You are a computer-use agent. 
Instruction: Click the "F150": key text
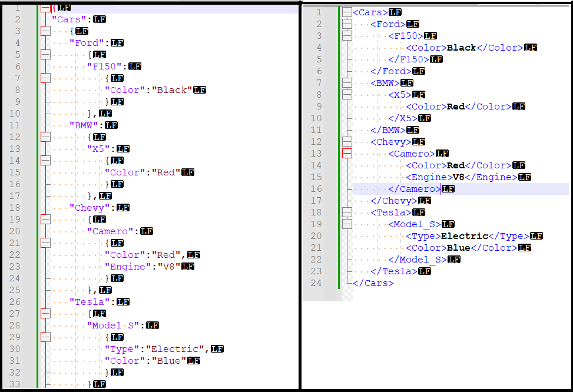click(x=107, y=67)
